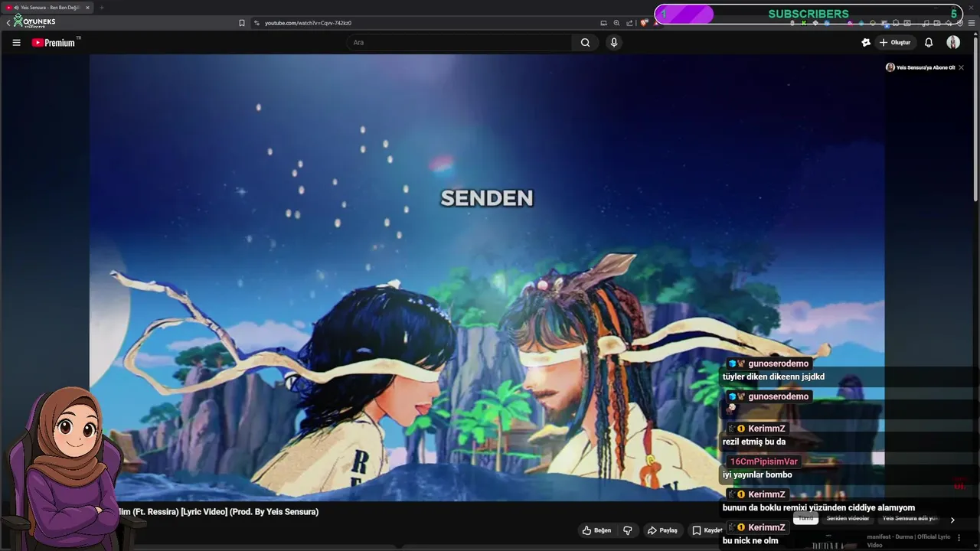The width and height of the screenshot is (980, 551).
Task: Click chat username 16CmPipisimVar
Action: click(x=763, y=461)
